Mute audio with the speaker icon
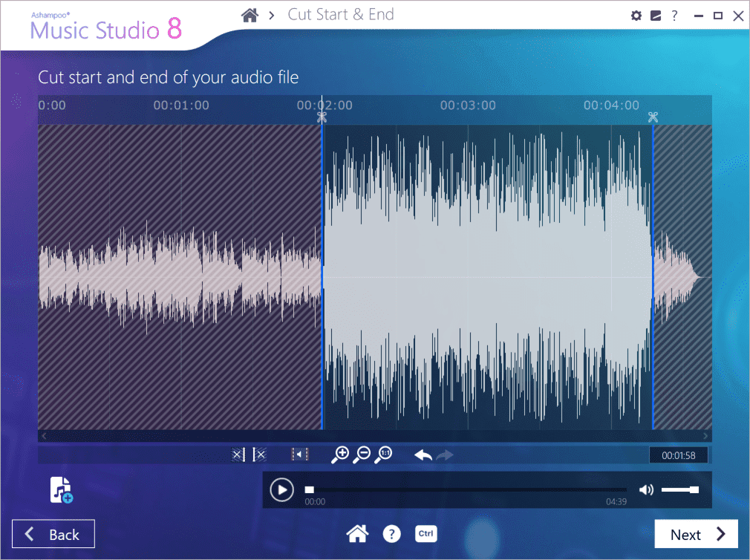Screen dimensions: 750x560 coord(646,489)
